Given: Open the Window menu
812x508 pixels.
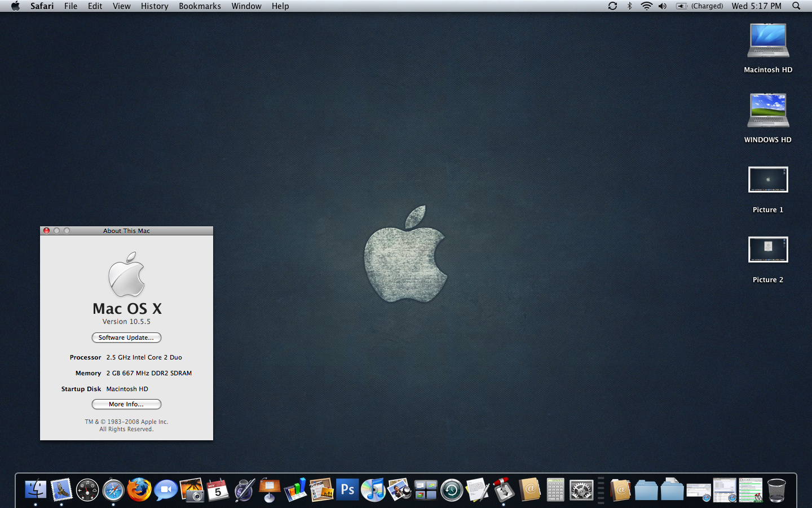Looking at the screenshot, I should [246, 6].
